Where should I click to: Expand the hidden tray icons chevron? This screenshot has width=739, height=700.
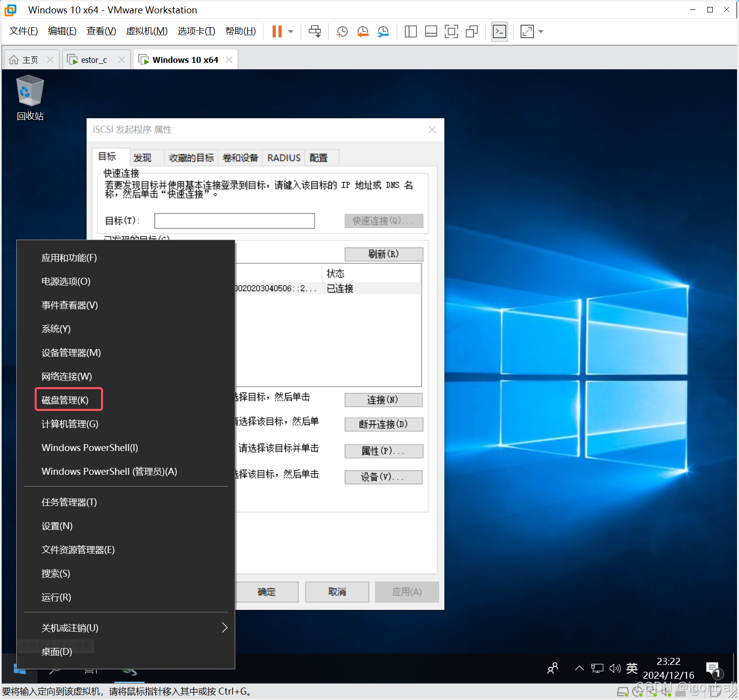click(x=579, y=668)
